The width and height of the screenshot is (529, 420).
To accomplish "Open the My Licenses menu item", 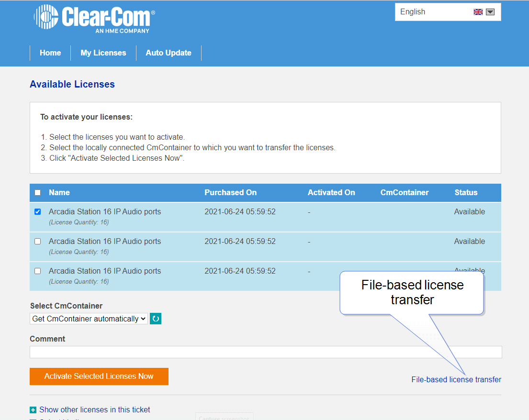I will 103,53.
